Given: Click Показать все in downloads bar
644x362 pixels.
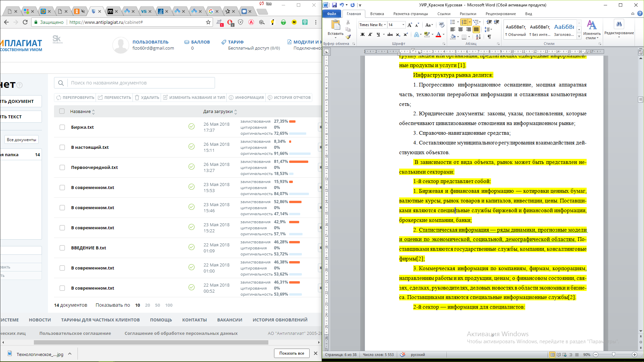Looking at the screenshot, I should click(x=292, y=353).
